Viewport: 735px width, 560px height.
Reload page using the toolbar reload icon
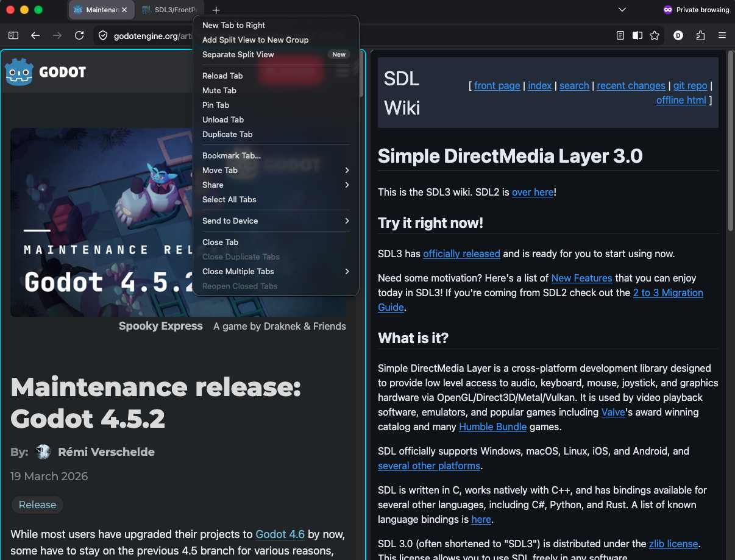click(x=79, y=36)
